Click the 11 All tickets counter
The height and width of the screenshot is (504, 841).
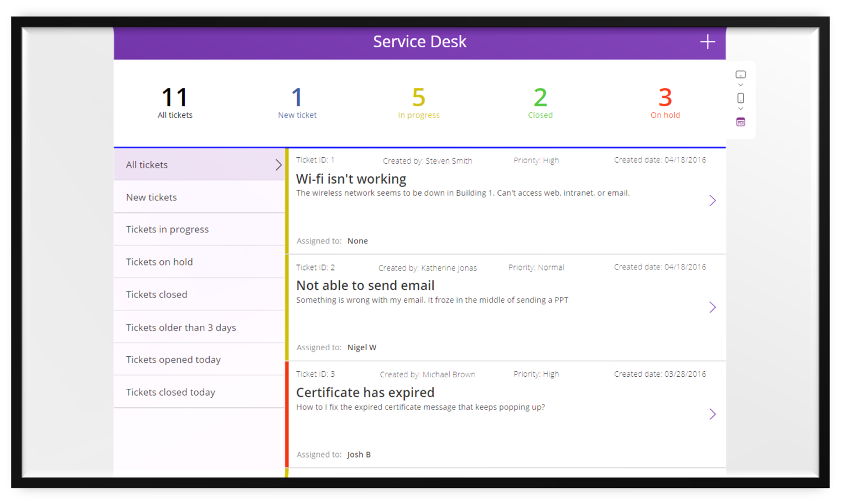pyautogui.click(x=175, y=103)
